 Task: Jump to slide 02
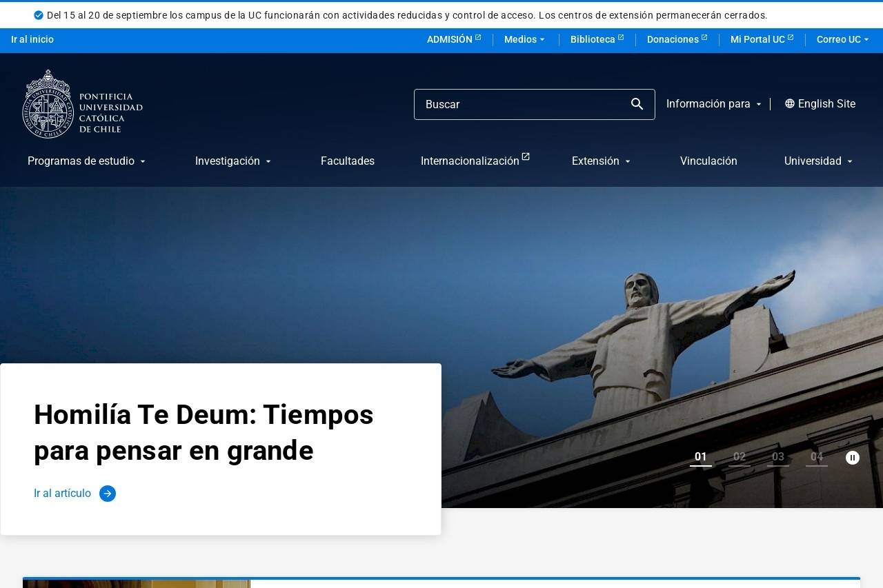click(x=740, y=458)
